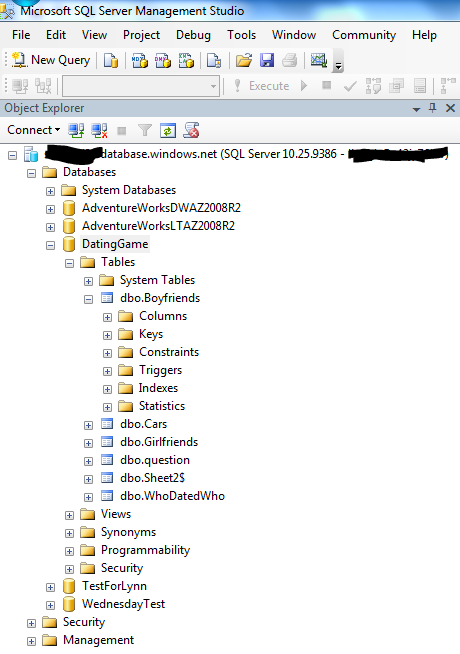Select the dbo.Girlfriends table
This screenshot has width=460, height=654.
pos(159,442)
